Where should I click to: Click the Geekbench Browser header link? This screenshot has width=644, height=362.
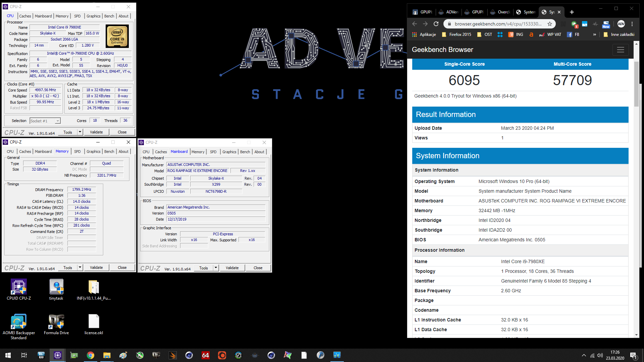point(442,50)
